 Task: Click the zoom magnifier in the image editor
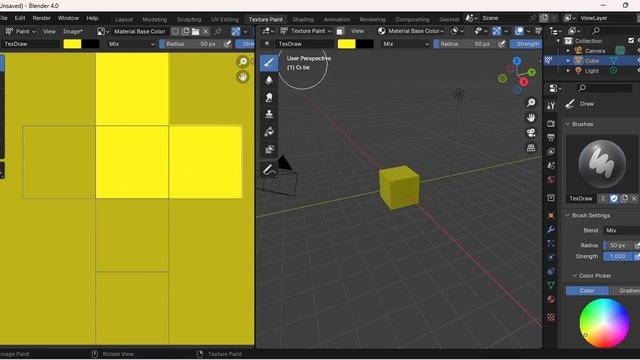coord(243,62)
